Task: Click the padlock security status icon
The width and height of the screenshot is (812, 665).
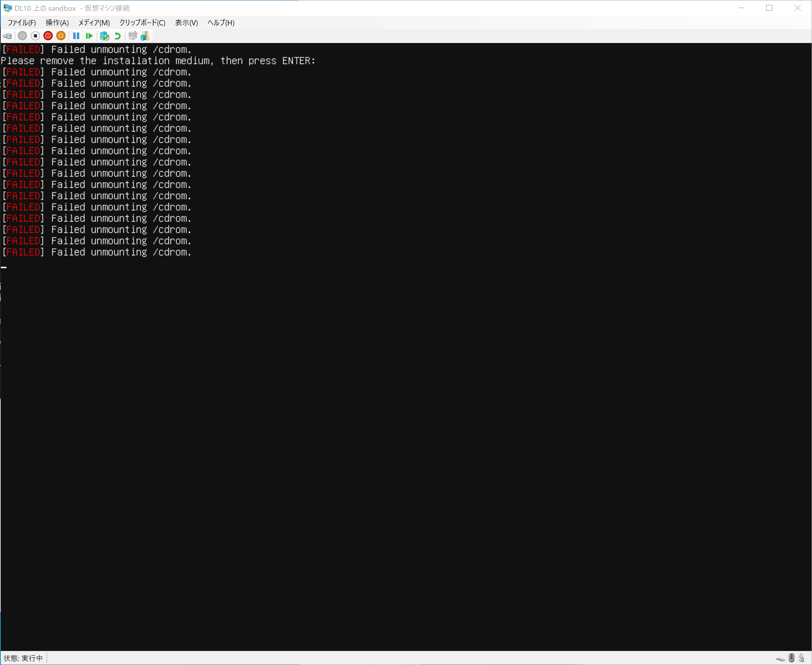Action: pos(802,658)
